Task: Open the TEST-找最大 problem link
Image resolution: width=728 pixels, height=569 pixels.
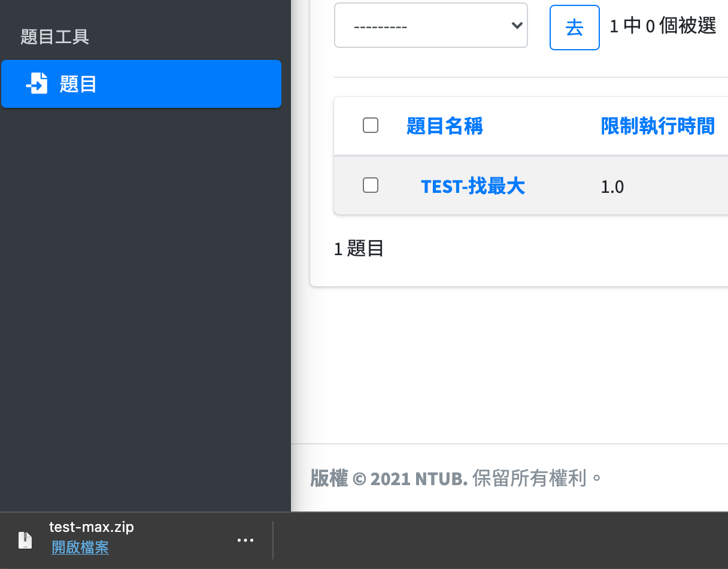Action: tap(472, 186)
